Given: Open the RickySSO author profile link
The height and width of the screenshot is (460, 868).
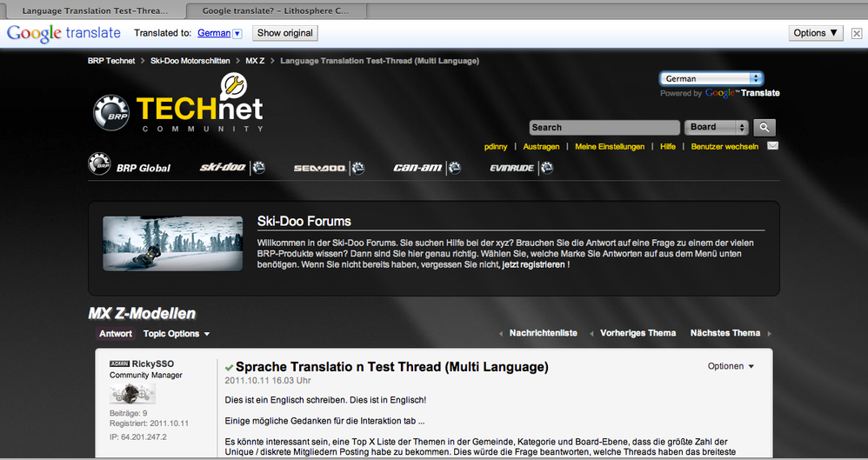Looking at the screenshot, I should 153,363.
